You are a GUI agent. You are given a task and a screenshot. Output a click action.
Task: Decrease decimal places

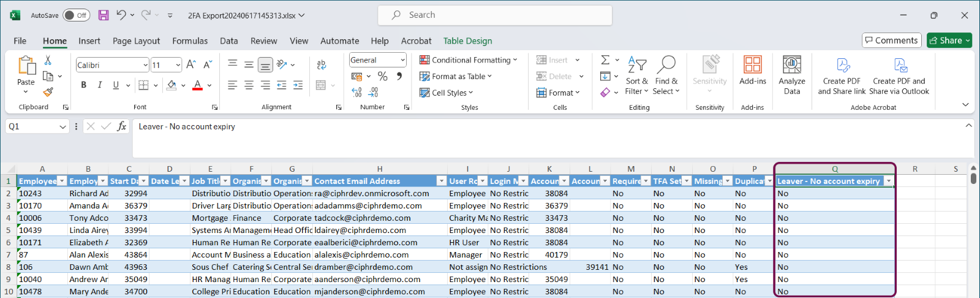pos(374,92)
